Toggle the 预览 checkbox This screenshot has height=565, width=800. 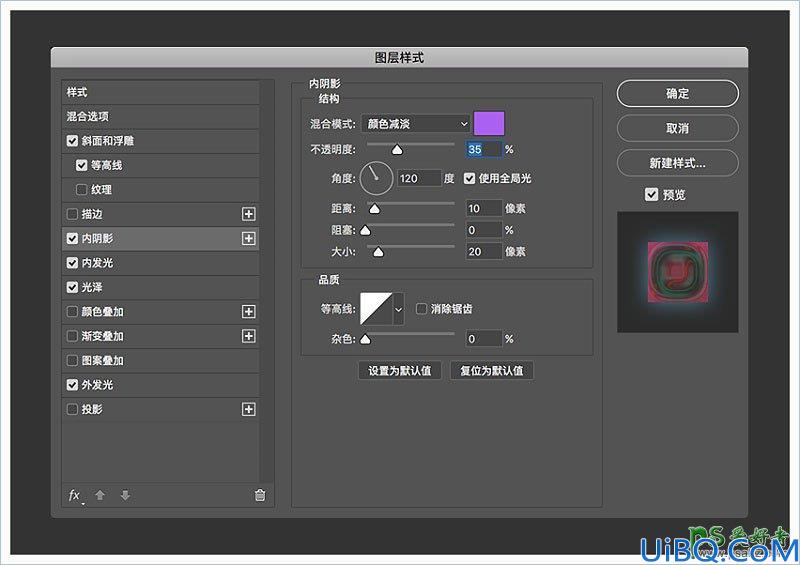[x=651, y=194]
